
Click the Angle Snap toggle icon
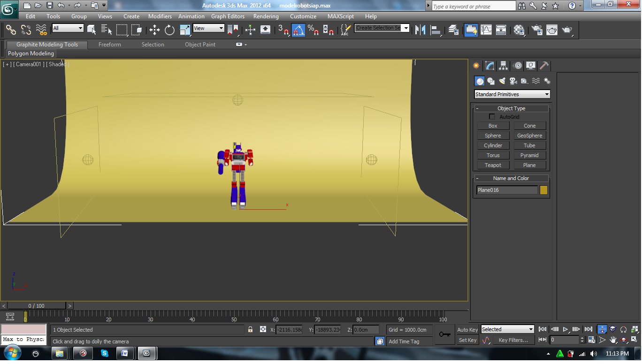click(x=298, y=30)
